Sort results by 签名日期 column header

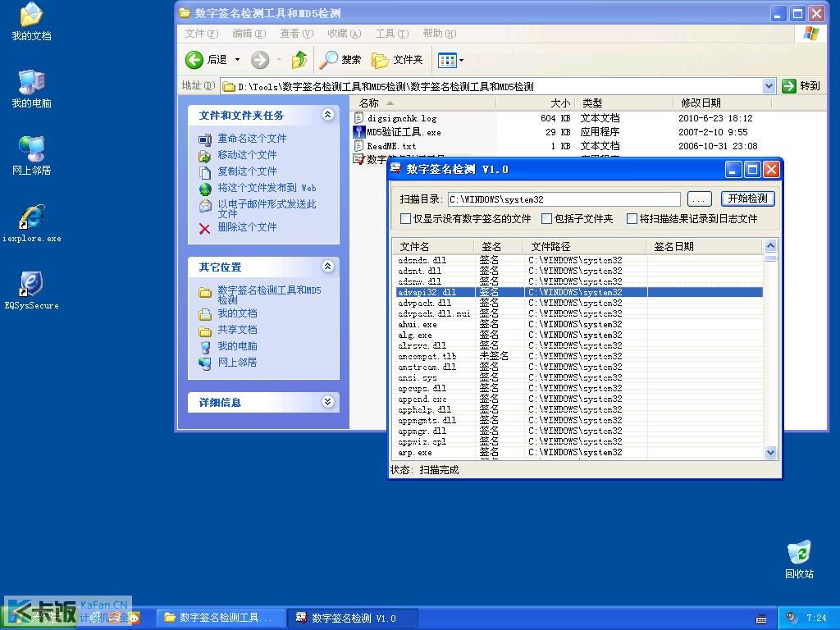(x=705, y=246)
